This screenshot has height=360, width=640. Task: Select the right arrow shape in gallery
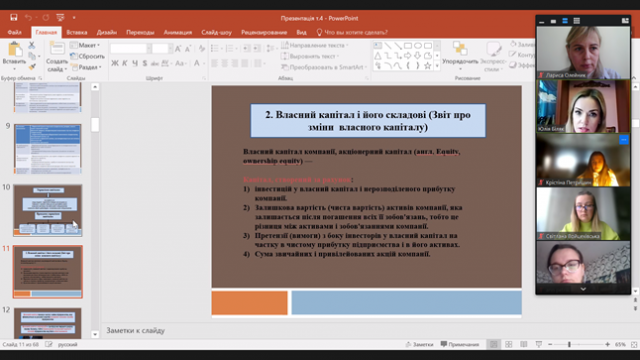(408, 56)
